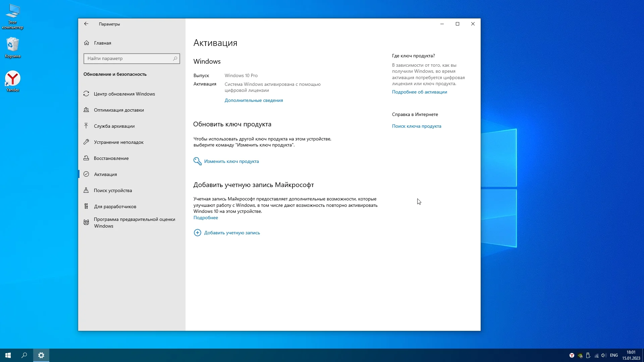
Task: Open the Главная home page
Action: pos(102,43)
